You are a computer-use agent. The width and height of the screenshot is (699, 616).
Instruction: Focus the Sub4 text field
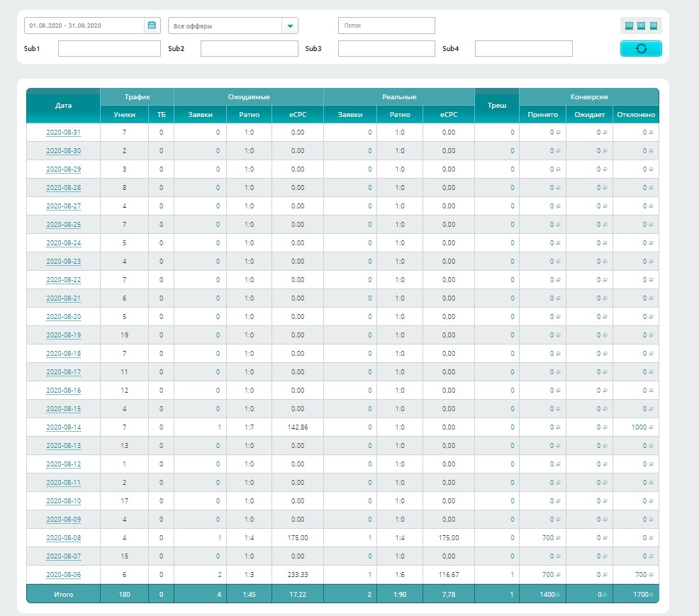523,49
